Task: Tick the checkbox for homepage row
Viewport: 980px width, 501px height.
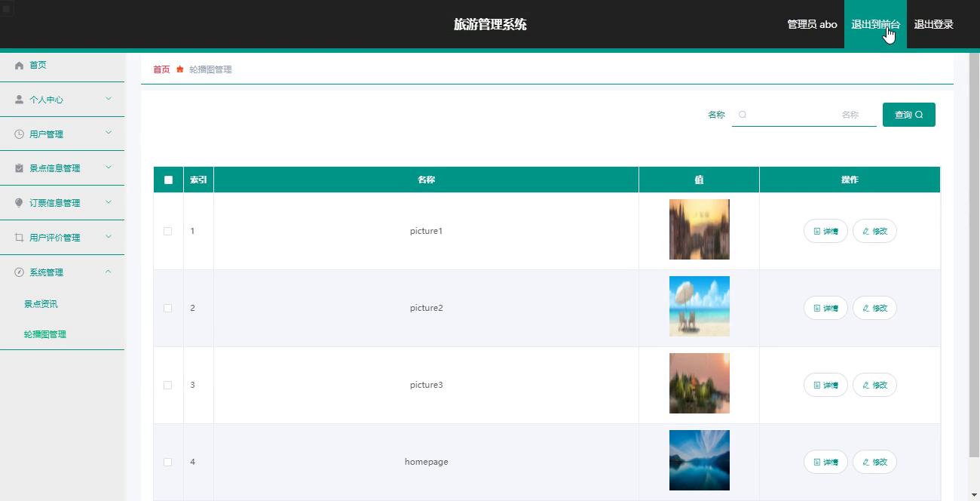Action: point(168,462)
